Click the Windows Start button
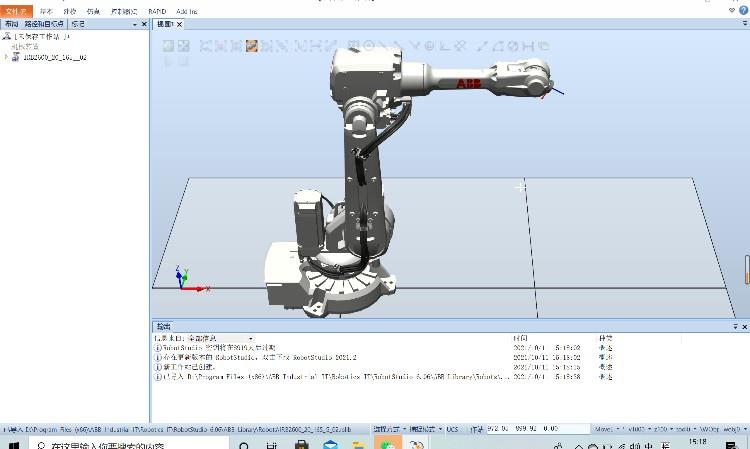750x449 pixels. click(x=12, y=441)
